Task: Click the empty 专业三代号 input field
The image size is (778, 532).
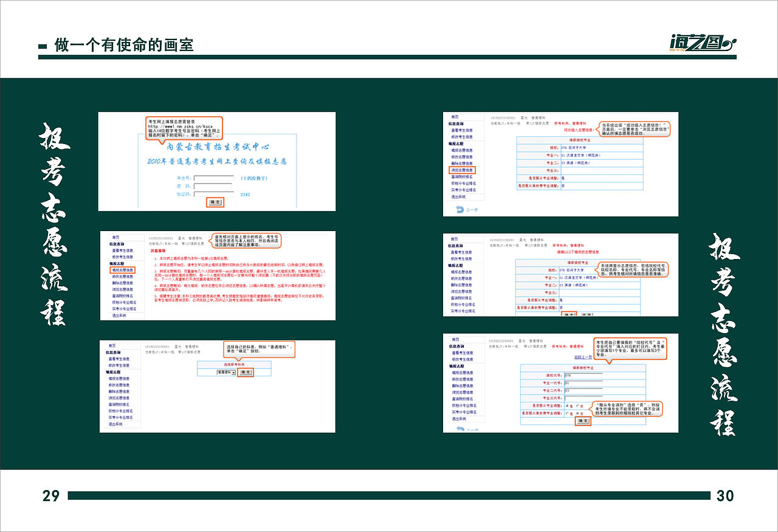Action: coord(583,398)
